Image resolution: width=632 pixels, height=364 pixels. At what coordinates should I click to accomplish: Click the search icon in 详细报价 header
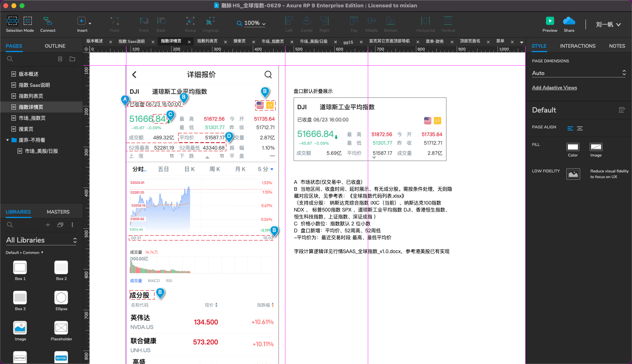coord(268,75)
